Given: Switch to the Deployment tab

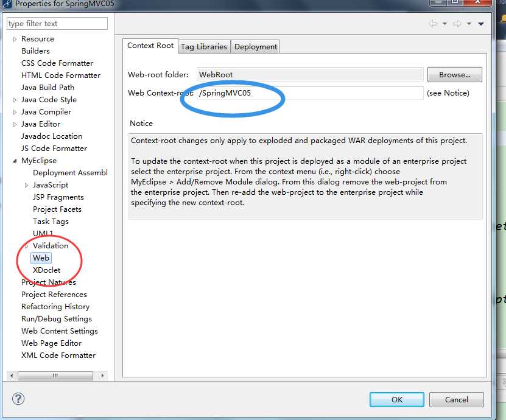Looking at the screenshot, I should 256,47.
